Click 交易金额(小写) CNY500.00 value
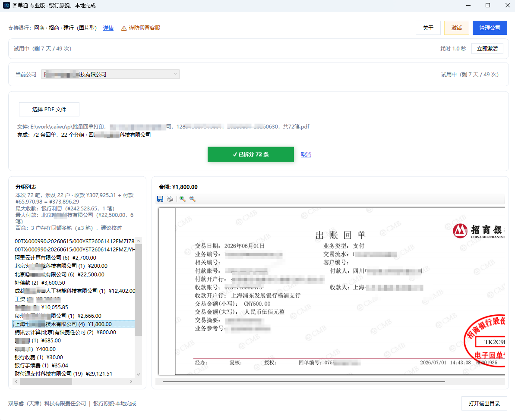This screenshot has width=515, height=420. pyautogui.click(x=257, y=304)
